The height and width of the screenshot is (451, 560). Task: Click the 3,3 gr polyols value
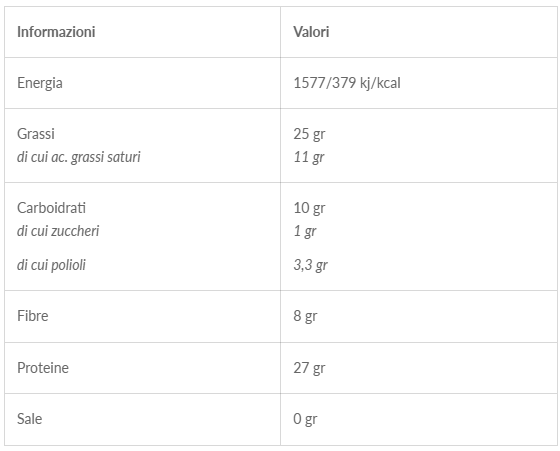click(310, 265)
